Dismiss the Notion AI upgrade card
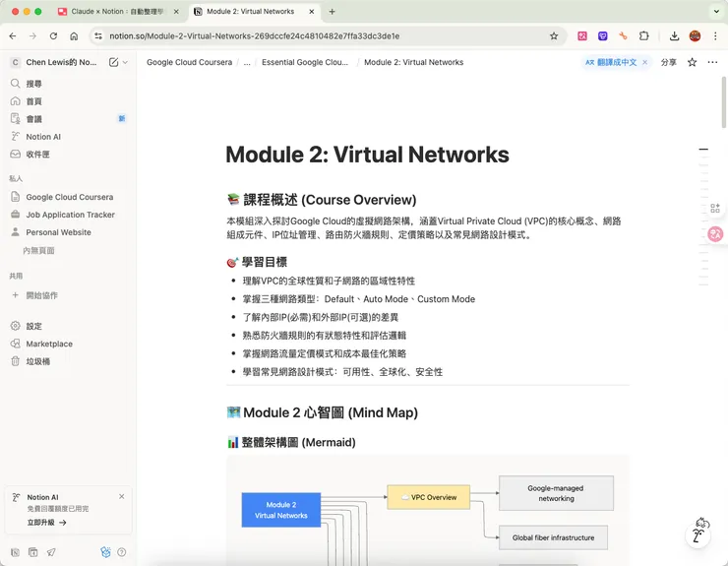The width and height of the screenshot is (728, 566). (122, 496)
